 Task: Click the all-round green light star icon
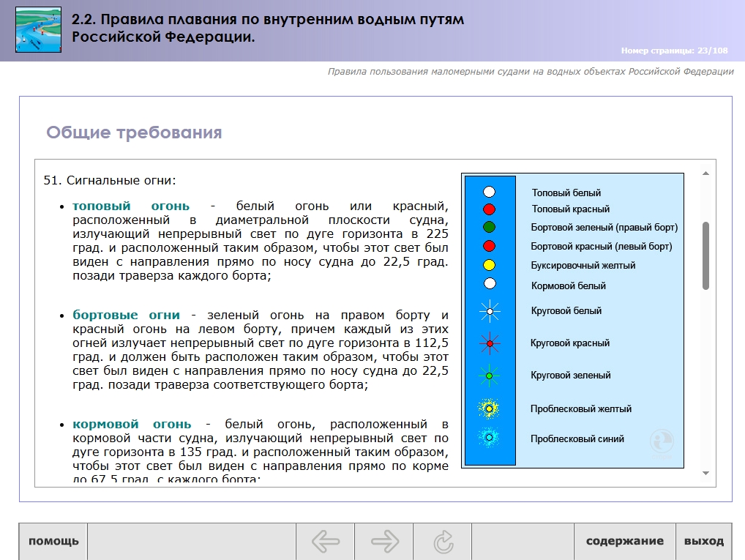click(490, 376)
